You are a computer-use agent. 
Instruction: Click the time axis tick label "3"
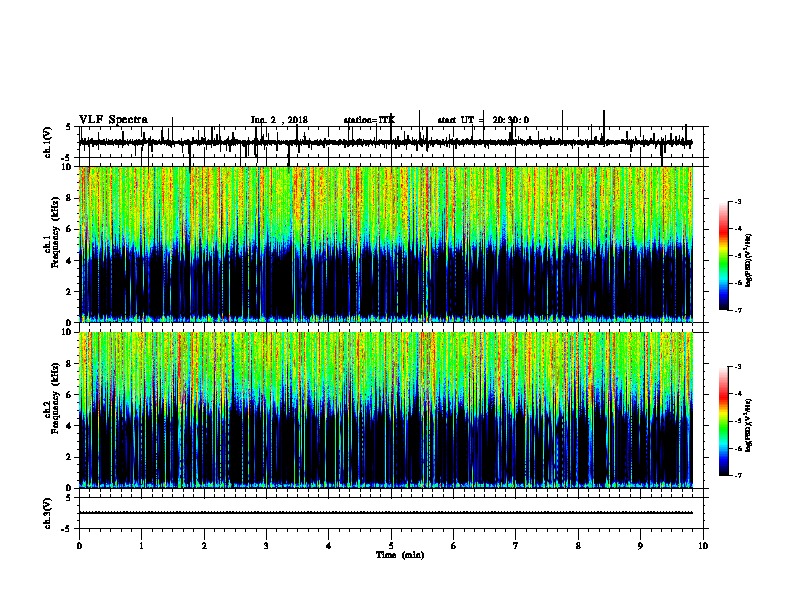tap(266, 546)
